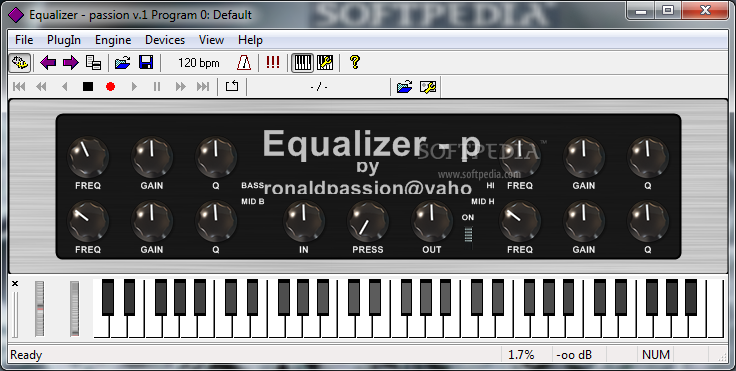Click the pitch bend wheel with red mark

tap(39, 309)
